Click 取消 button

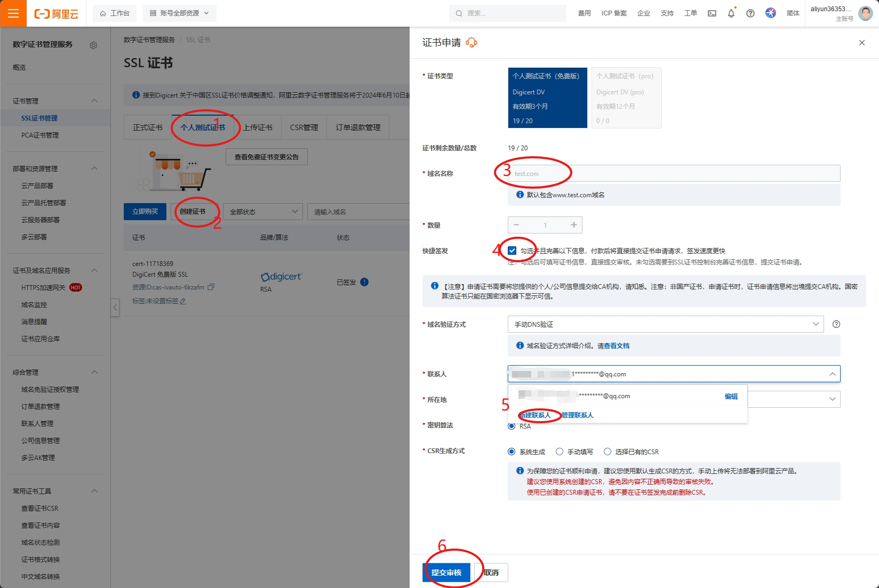point(491,573)
